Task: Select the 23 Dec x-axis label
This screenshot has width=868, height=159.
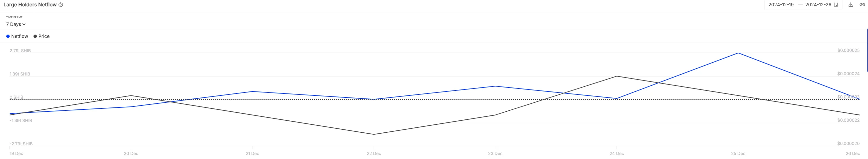Action: pyautogui.click(x=495, y=154)
